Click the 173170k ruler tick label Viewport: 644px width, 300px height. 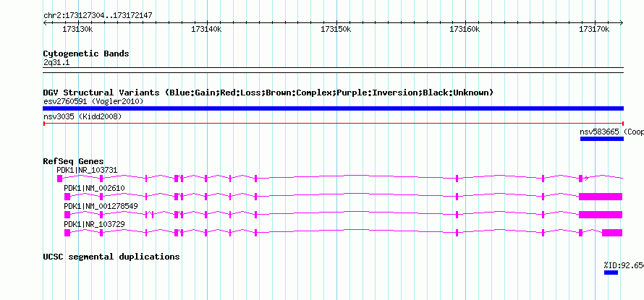594,29
